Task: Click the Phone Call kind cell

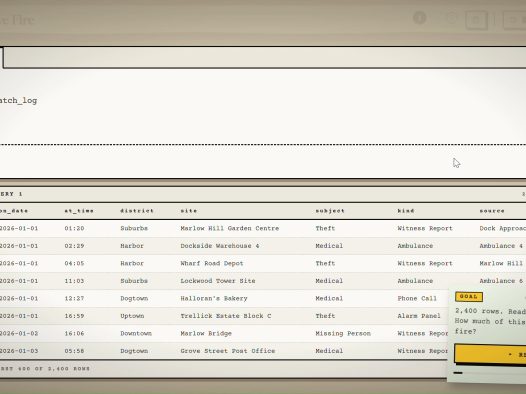Action: (417, 298)
